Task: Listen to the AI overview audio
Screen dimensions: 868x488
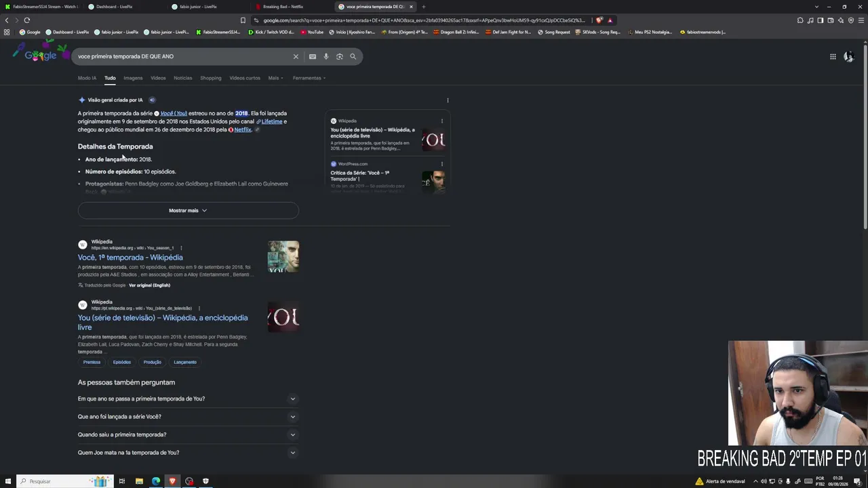Action: 152,100
